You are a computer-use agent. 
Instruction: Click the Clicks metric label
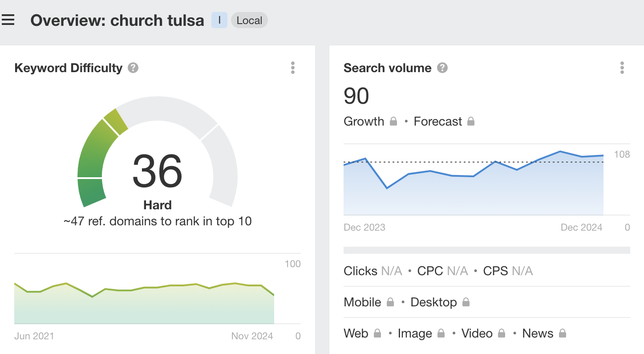360,271
